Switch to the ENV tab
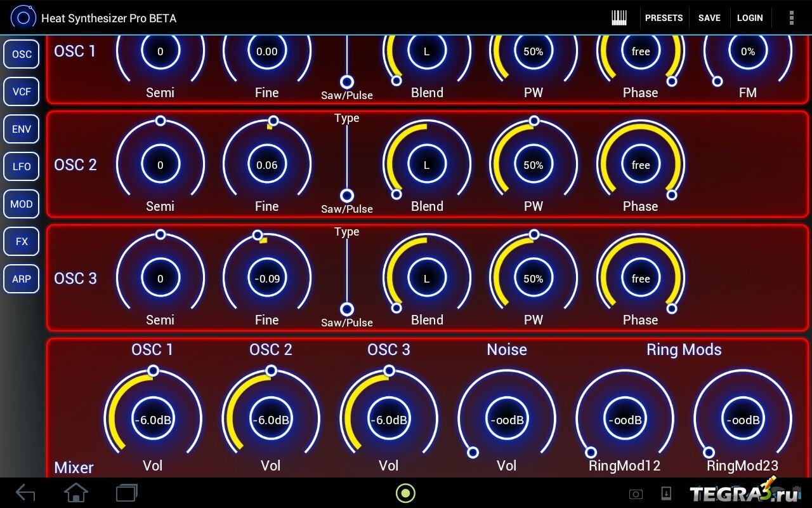This screenshot has height=508, width=812. pos(22,129)
